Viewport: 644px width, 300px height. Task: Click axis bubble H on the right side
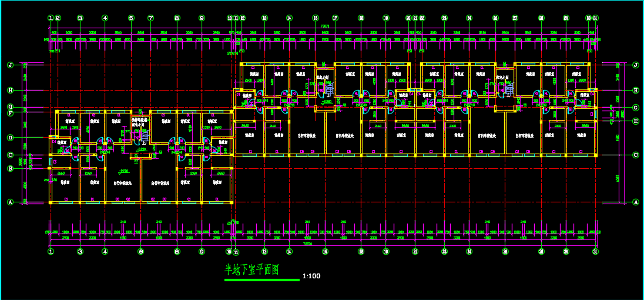pyautogui.click(x=635, y=90)
